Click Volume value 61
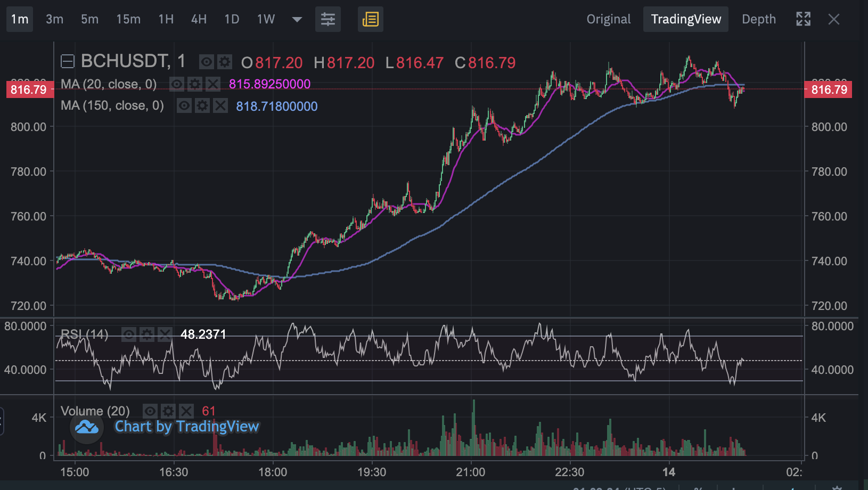This screenshot has height=490, width=868. pos(209,411)
